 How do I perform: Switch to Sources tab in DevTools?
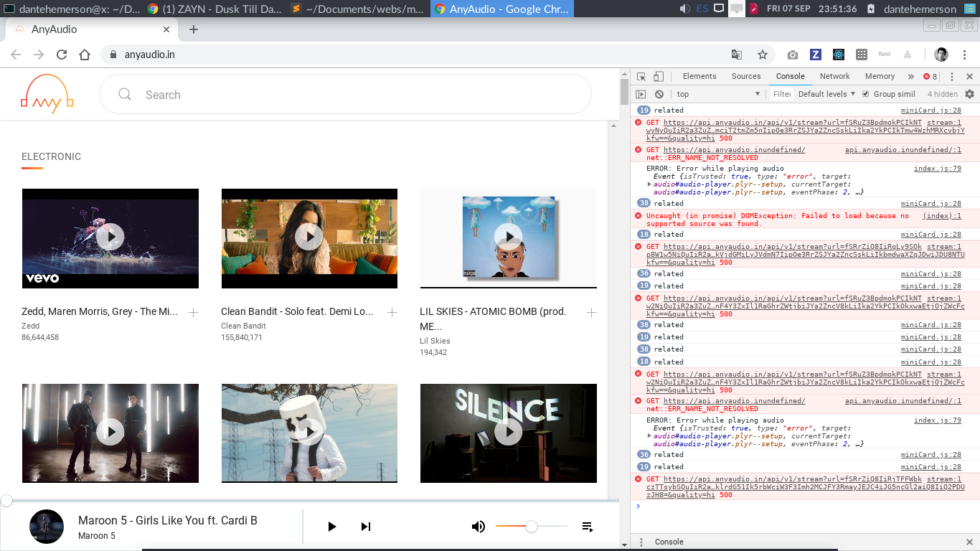tap(746, 76)
